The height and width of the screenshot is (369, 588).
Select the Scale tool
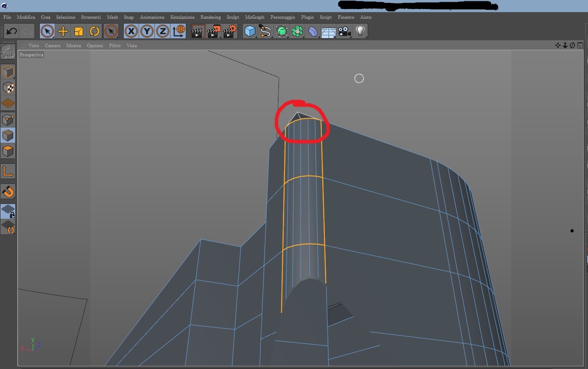(x=79, y=31)
